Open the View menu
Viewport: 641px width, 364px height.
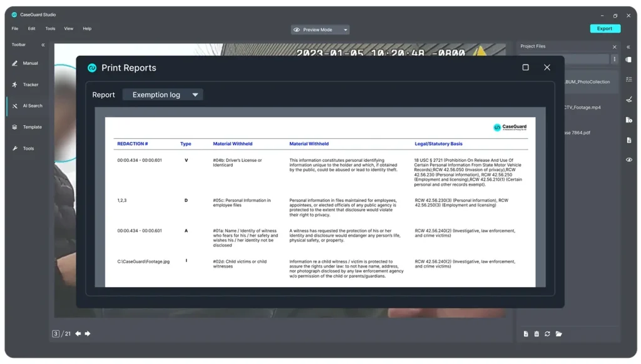(69, 28)
